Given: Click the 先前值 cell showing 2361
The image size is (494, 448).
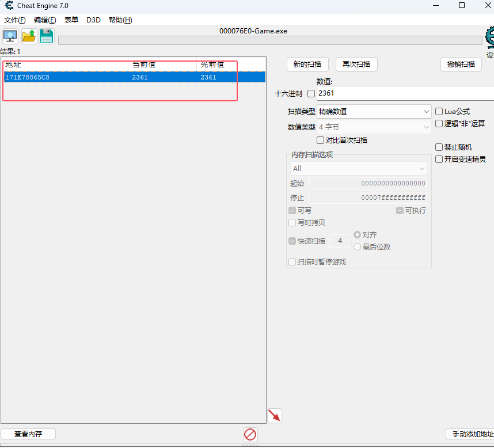Looking at the screenshot, I should pos(208,77).
